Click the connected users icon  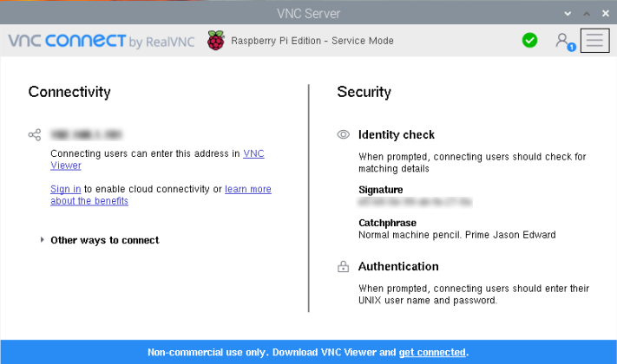[565, 42]
